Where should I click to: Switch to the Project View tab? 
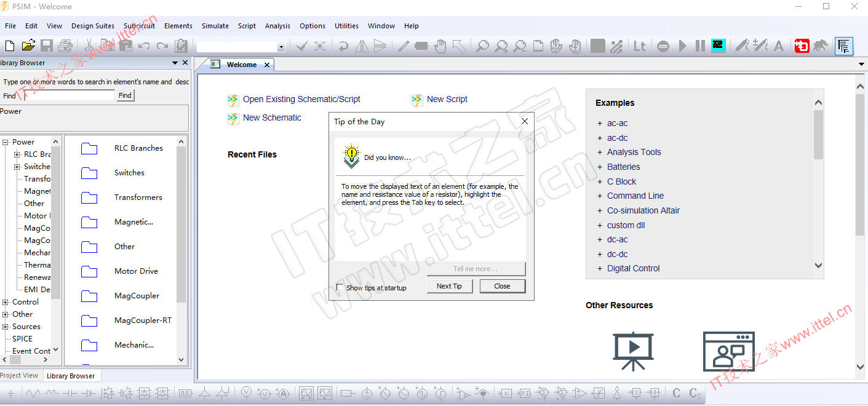coord(19,375)
